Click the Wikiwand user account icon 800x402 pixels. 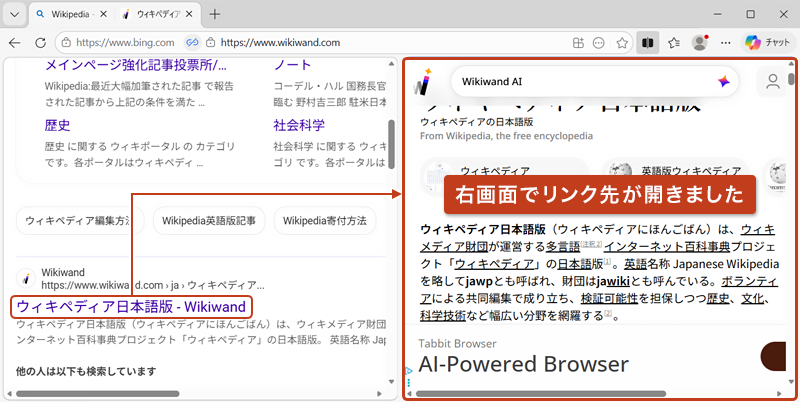coord(772,82)
